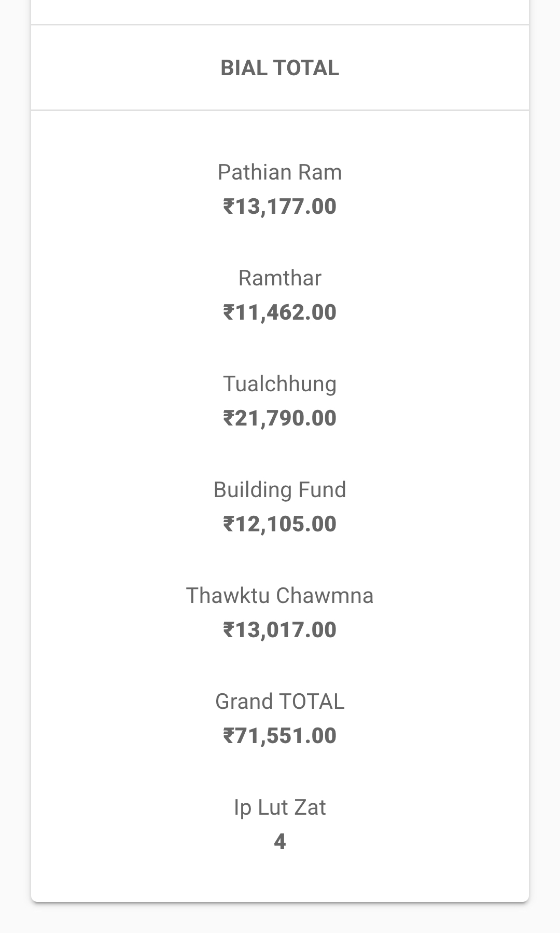The height and width of the screenshot is (933, 560).
Task: Click the rupee symbol in Tualchhung amount
Action: pos(229,418)
